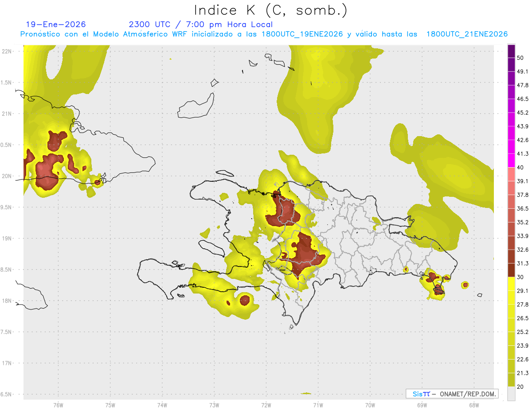The height and width of the screenshot is (411, 532).
Task: Click the dark brown swatch between 30 and 31.3
Action: (x=511, y=270)
